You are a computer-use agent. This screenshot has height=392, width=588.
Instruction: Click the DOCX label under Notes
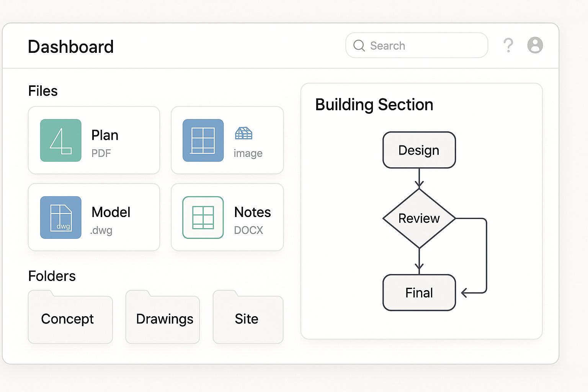[248, 230]
